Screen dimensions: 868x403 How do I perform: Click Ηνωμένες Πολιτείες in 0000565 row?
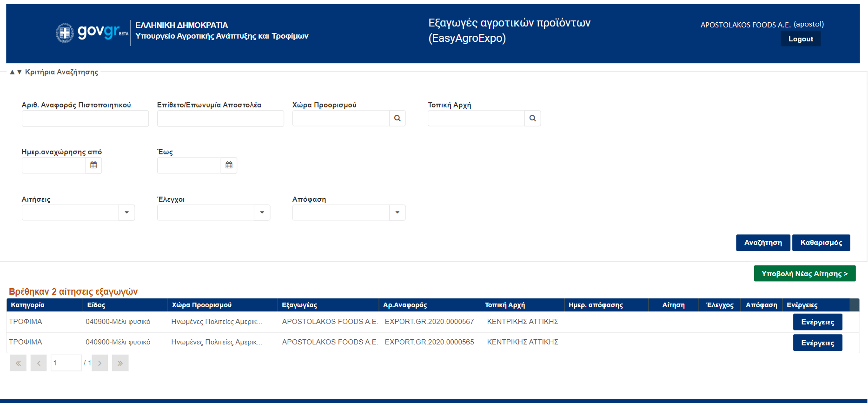(217, 342)
